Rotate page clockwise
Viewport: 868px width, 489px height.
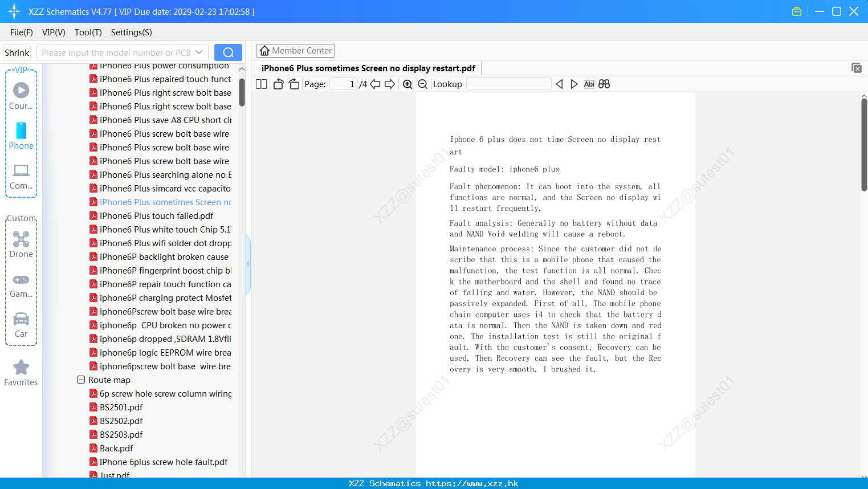click(x=294, y=84)
